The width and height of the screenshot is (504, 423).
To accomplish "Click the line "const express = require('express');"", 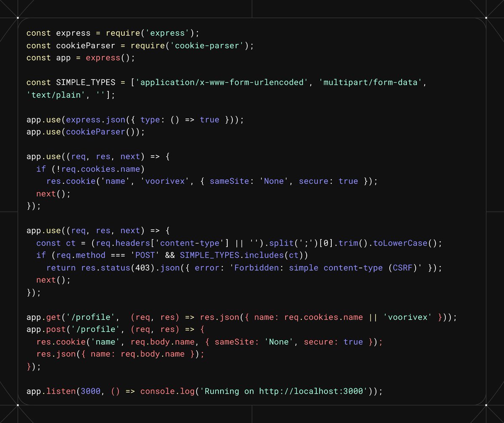I will (x=113, y=33).
